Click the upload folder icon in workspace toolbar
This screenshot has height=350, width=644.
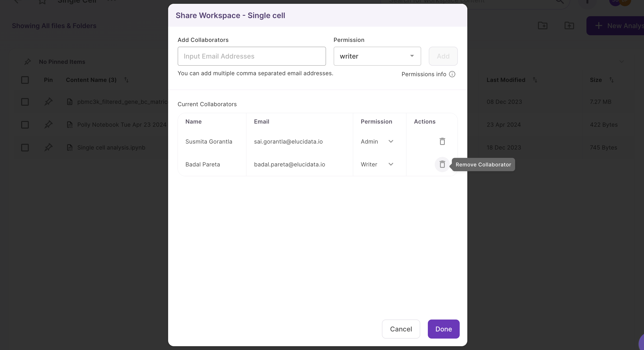569,25
